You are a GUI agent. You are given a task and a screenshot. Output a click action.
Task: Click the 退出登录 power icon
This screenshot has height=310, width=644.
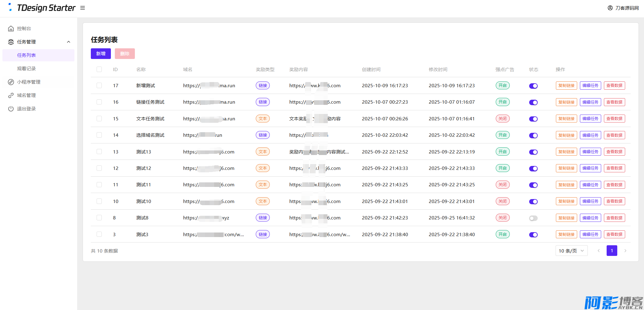tap(11, 109)
